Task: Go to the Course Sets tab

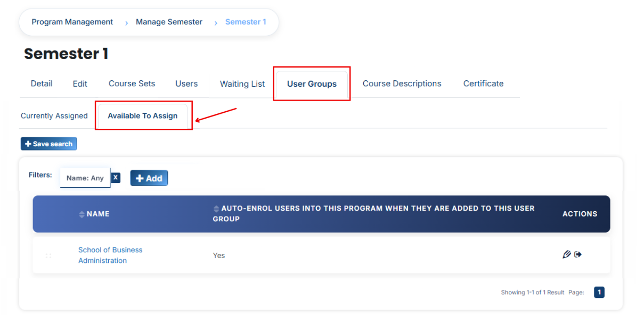Action: [x=132, y=84]
